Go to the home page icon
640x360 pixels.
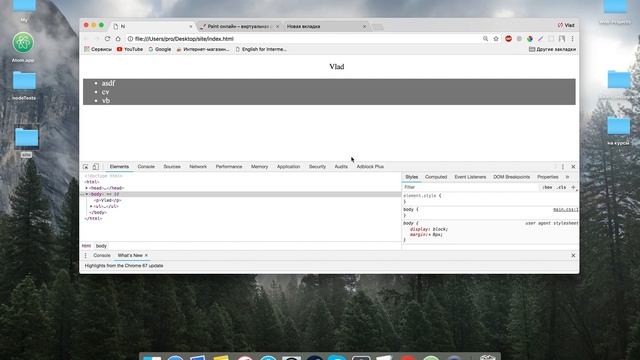(x=118, y=39)
